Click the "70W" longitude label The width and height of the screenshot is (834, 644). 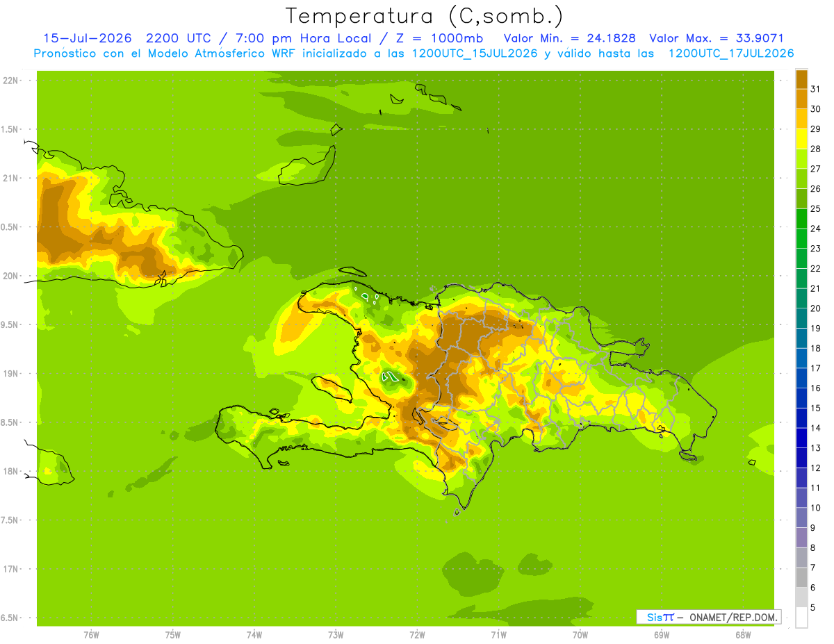(x=580, y=635)
